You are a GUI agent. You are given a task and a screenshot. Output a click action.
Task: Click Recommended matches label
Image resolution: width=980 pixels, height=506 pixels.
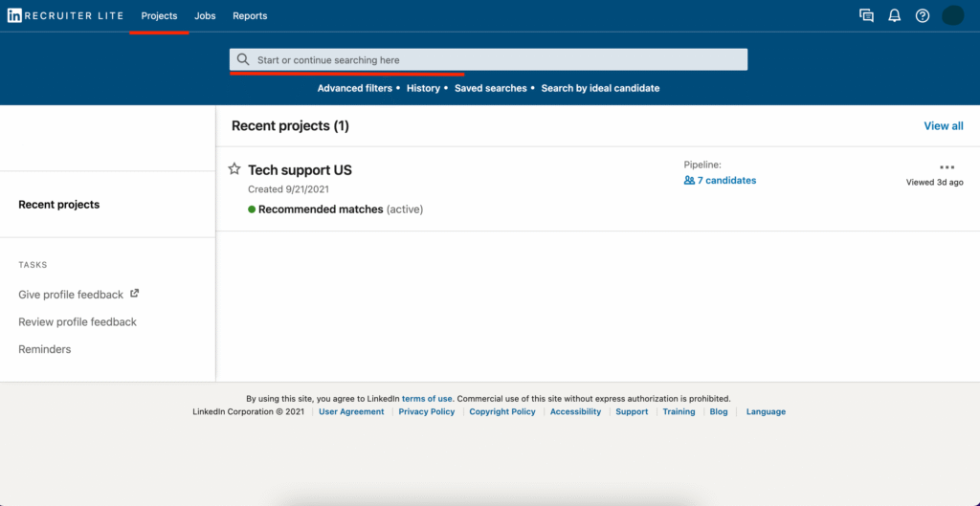click(321, 209)
